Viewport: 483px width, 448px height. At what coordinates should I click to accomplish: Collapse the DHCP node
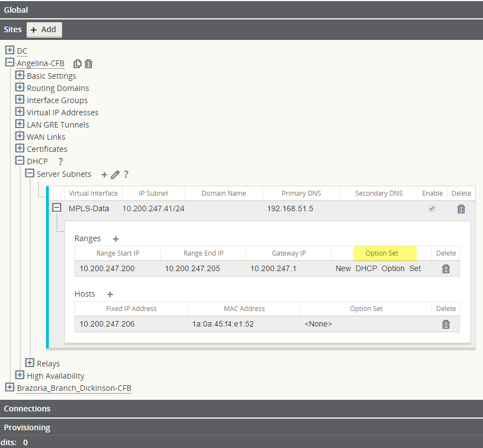pos(20,160)
